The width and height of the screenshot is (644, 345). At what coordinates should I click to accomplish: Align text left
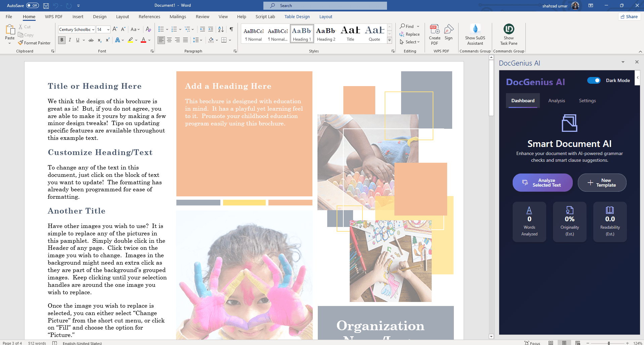tap(161, 40)
